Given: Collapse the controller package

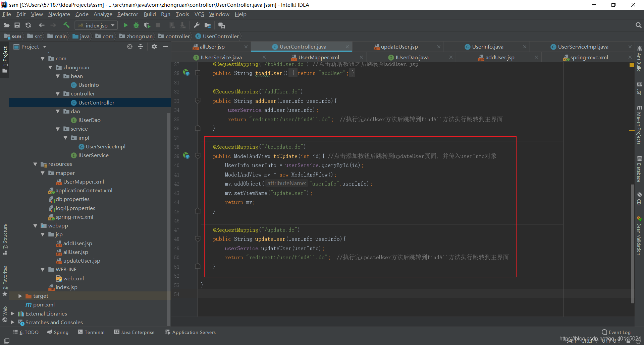Looking at the screenshot, I should [58, 94].
